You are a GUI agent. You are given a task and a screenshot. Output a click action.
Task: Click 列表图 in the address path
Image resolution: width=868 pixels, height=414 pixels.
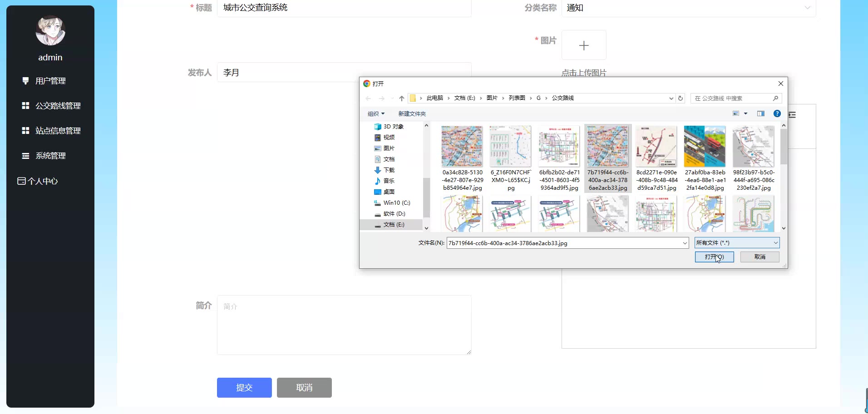pos(517,98)
